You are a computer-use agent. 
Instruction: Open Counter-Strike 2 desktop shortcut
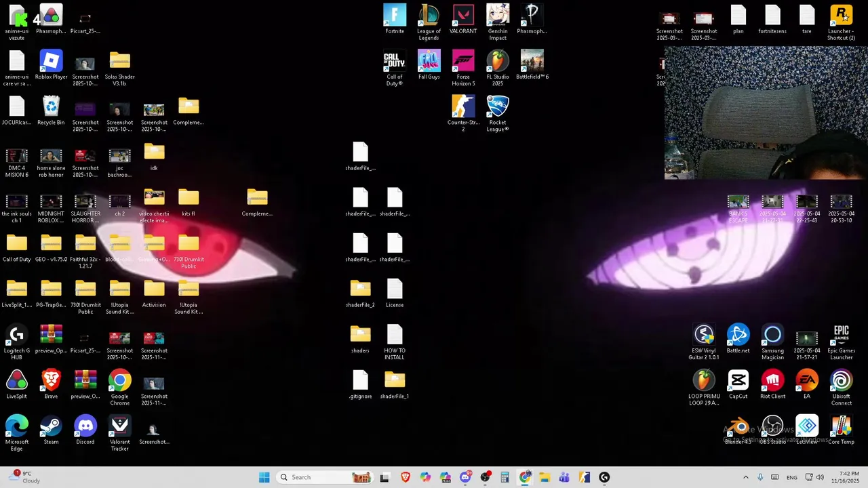point(463,113)
